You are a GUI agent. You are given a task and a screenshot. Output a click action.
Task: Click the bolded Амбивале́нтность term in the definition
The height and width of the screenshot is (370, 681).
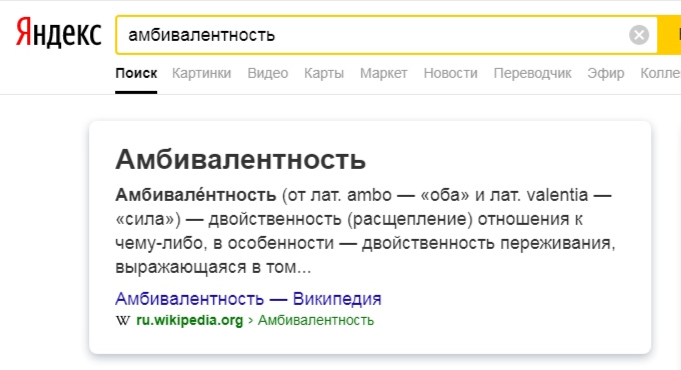pos(195,195)
